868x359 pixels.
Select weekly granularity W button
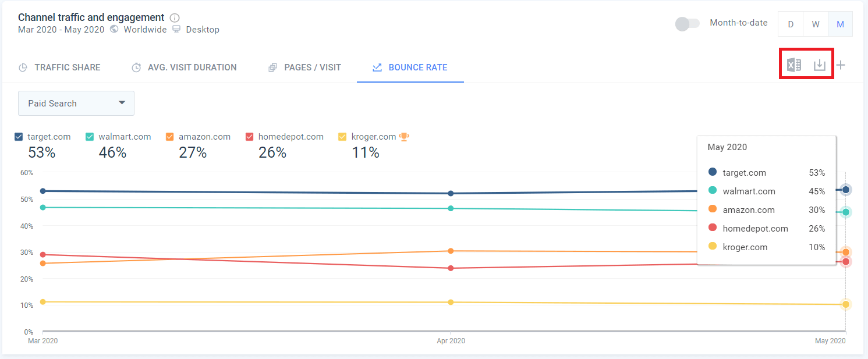[816, 24]
